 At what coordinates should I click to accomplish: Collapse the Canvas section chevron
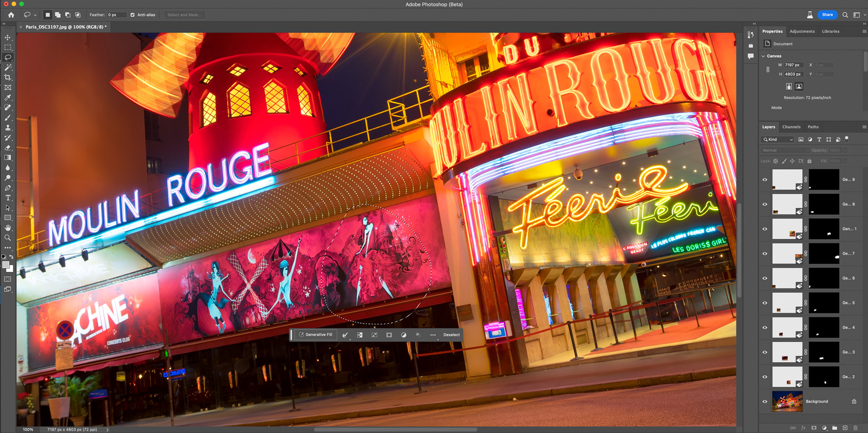pyautogui.click(x=763, y=56)
